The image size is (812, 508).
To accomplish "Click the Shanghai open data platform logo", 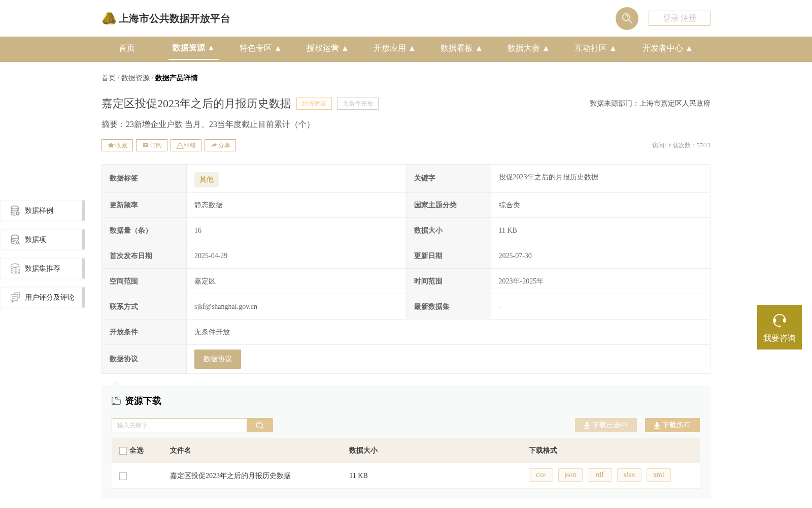I will click(x=165, y=19).
